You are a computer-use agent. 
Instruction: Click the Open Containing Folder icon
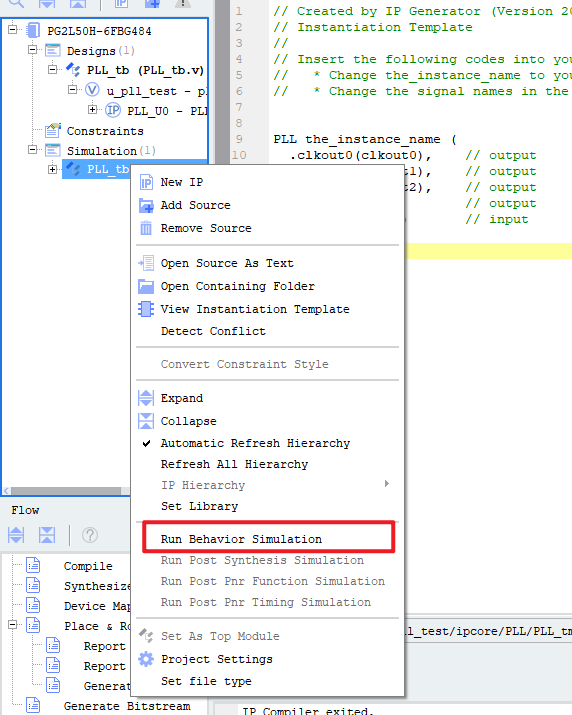click(x=146, y=286)
